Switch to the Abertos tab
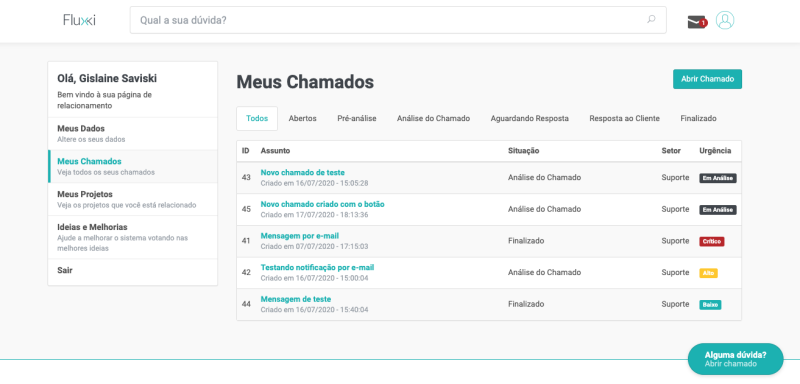 [x=303, y=118]
